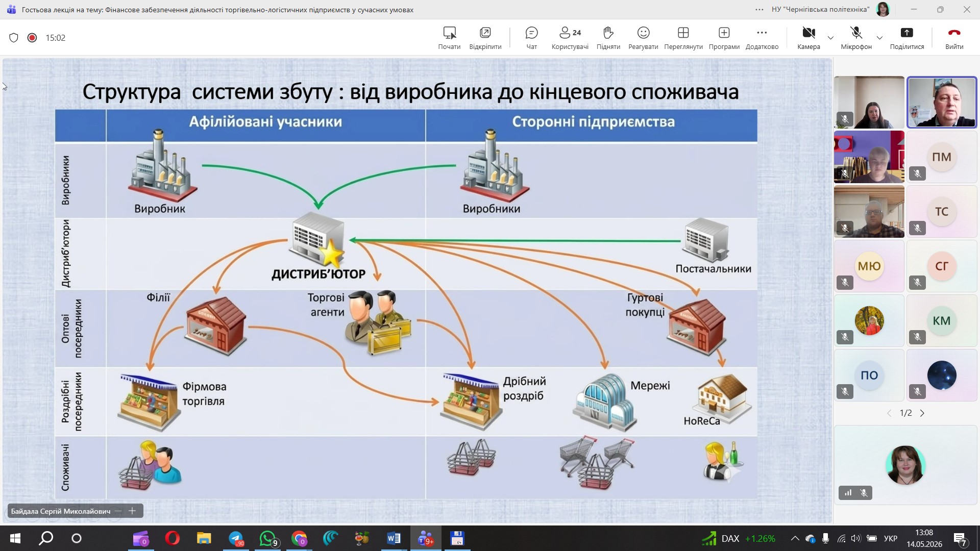Open the profile avatar in title bar
This screenshot has height=551, width=980.
coord(883,9)
